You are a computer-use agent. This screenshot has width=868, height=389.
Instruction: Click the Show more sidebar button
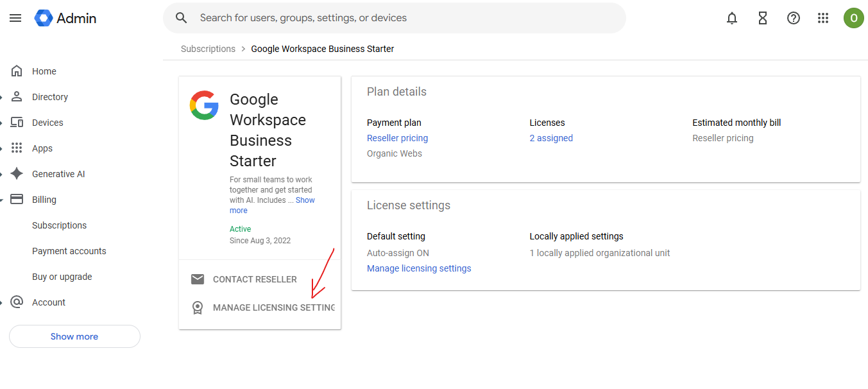pyautogui.click(x=74, y=336)
